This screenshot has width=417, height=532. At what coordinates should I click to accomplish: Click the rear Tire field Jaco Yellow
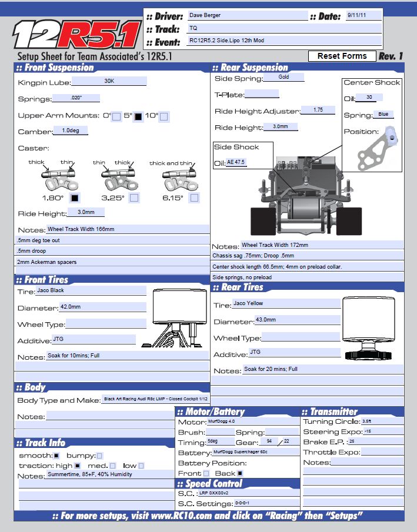tap(286, 303)
